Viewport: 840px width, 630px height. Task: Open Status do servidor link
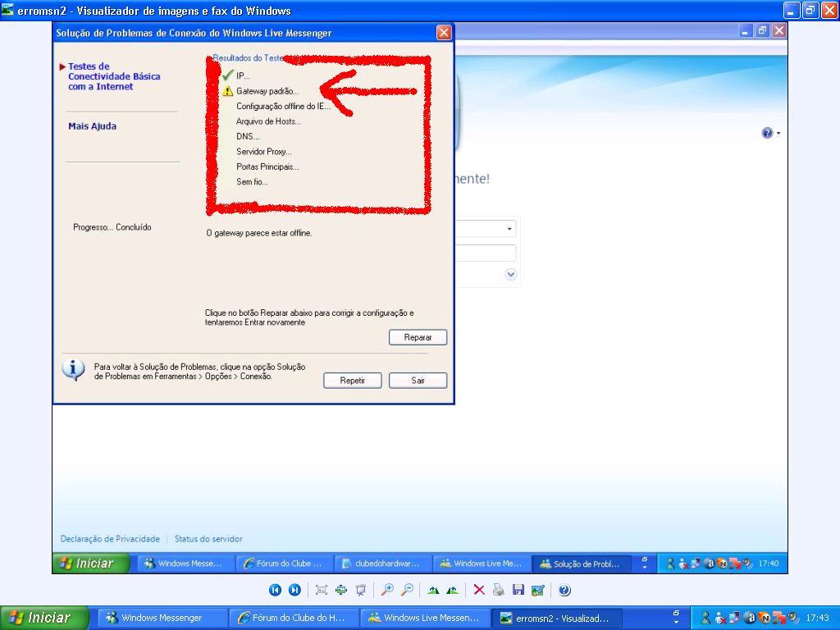(x=208, y=539)
